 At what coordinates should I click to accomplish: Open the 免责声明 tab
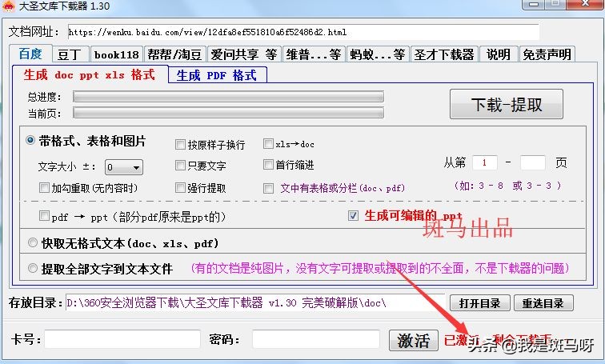coord(547,54)
